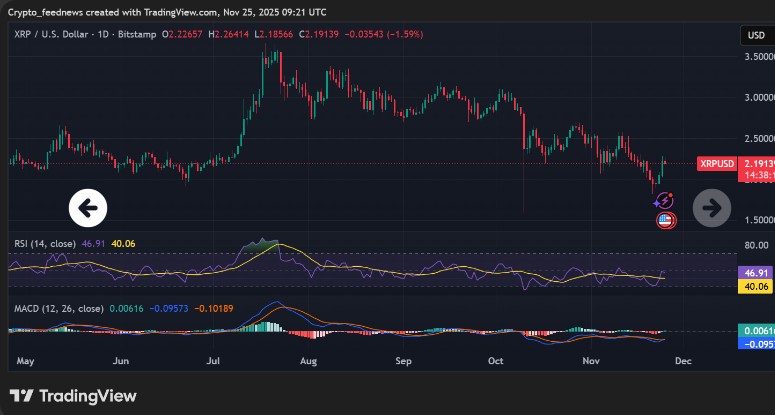Click the 3.50000 price scale level
Viewport: 775px width, 415px height.
coord(757,57)
